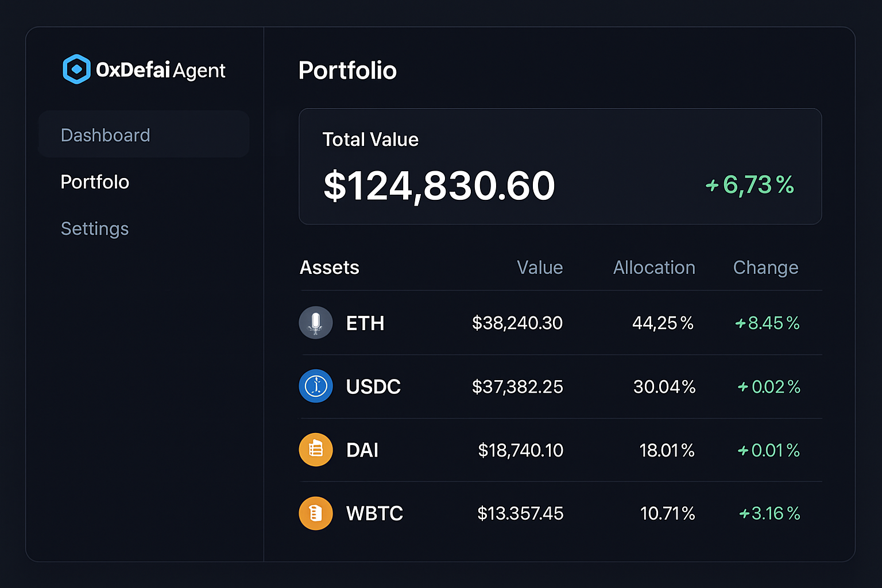882x588 pixels.
Task: Sort assets by the Allocation column
Action: click(654, 268)
